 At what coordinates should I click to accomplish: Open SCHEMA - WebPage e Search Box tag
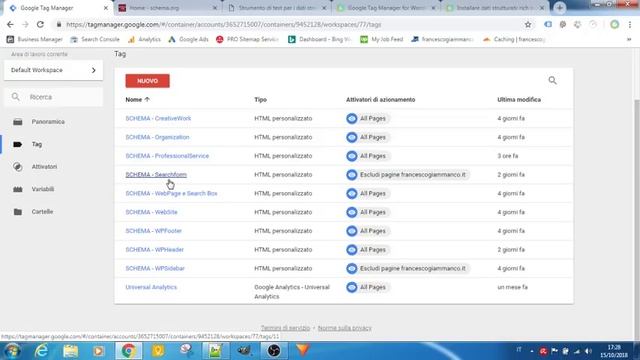(171, 193)
